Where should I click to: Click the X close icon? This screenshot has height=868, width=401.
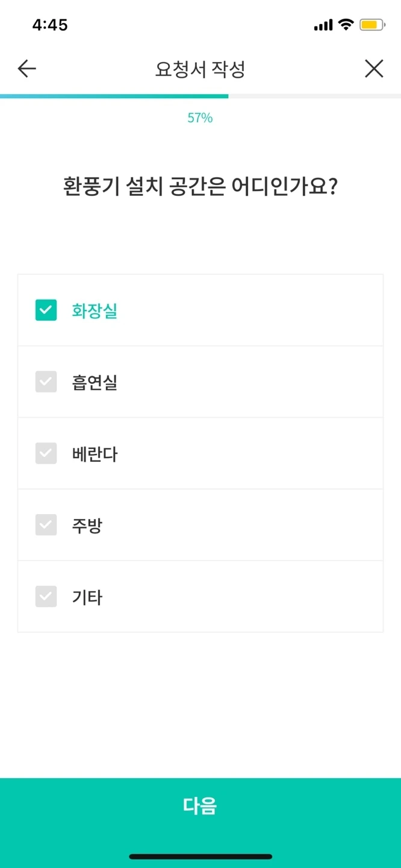374,68
